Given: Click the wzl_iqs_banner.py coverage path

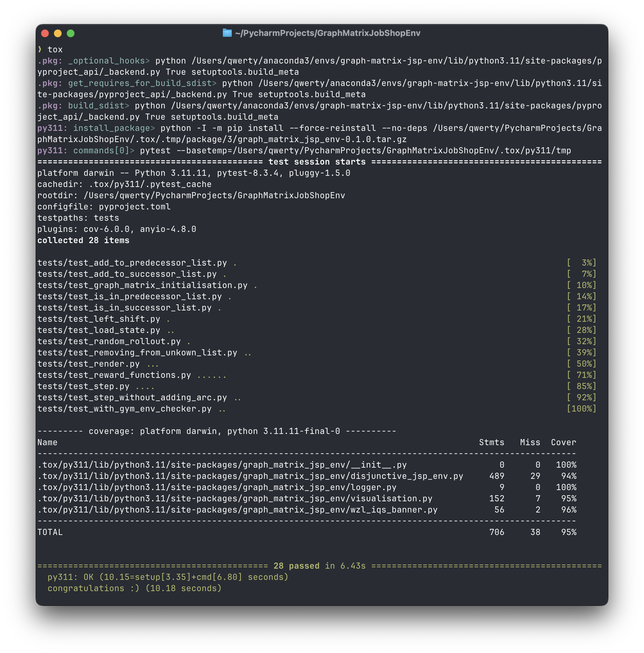Looking at the screenshot, I should 238,510.
